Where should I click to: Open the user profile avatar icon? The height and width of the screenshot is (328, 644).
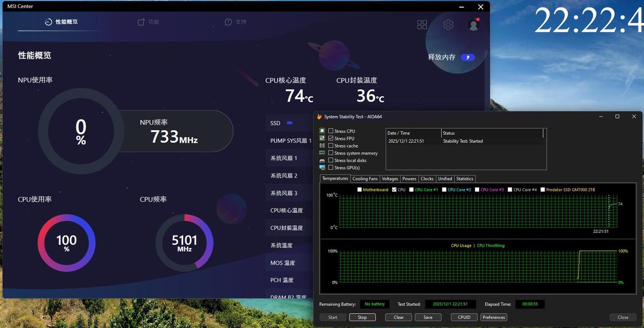(474, 25)
